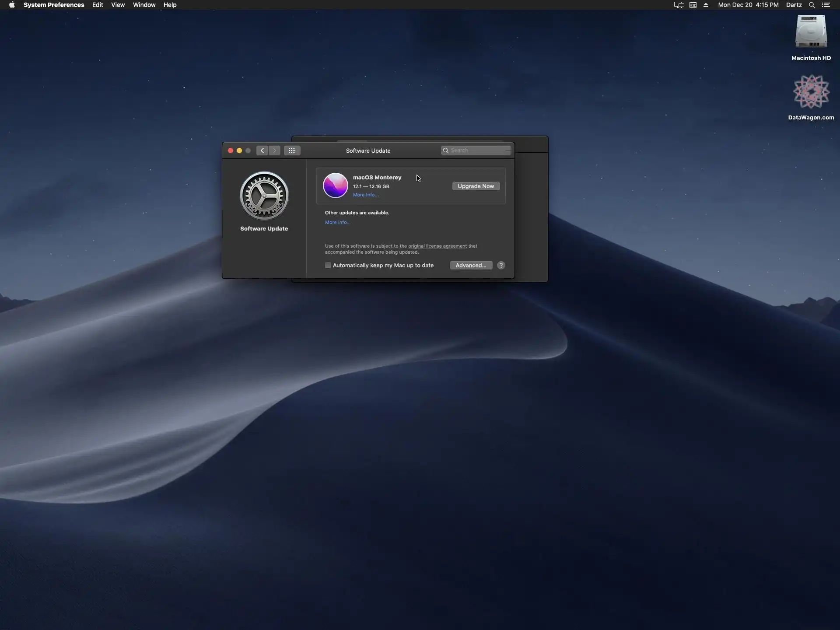
Task: Open the original license agreement link
Action: tap(437, 246)
